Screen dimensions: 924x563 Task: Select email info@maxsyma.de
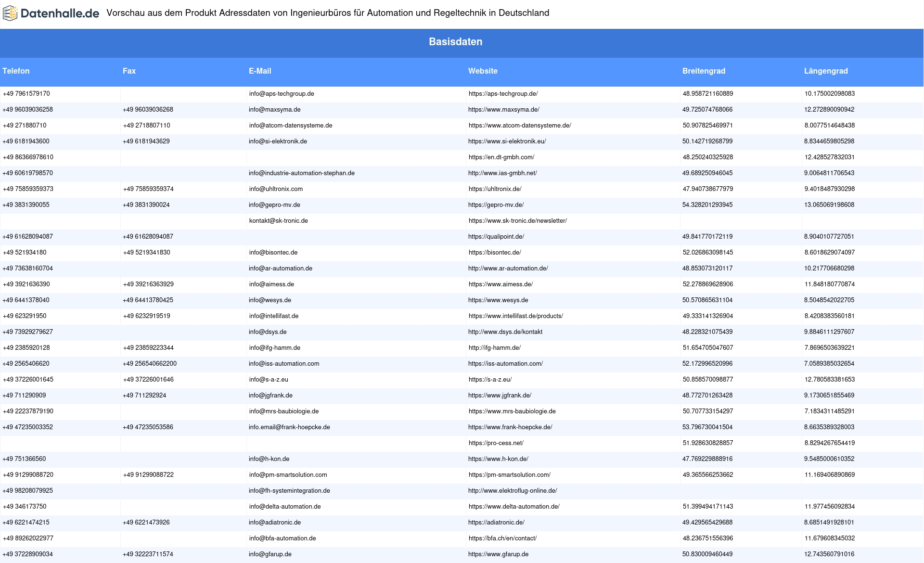pyautogui.click(x=275, y=110)
